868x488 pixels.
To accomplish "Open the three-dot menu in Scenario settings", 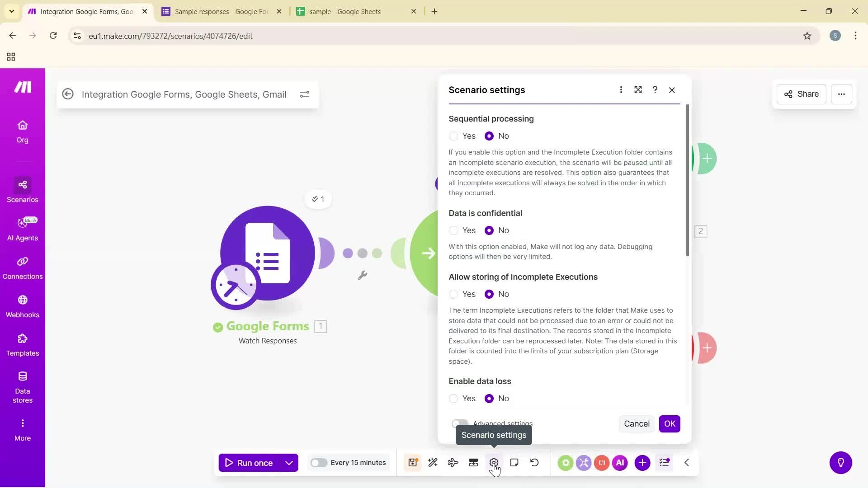I will pyautogui.click(x=621, y=90).
